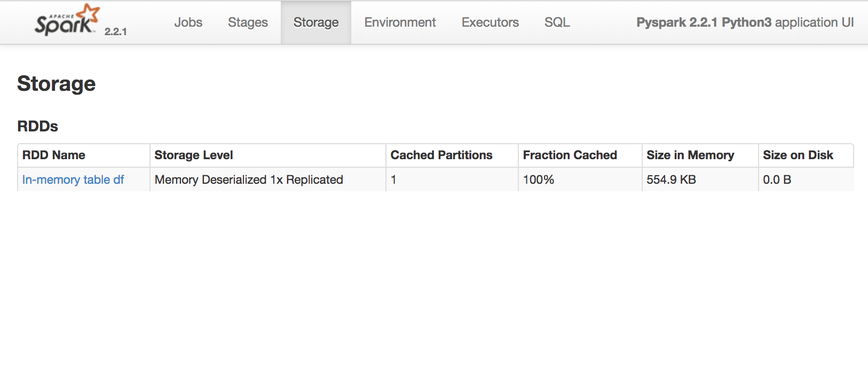
Task: Click the Pyspark application UI title
Action: click(x=745, y=22)
